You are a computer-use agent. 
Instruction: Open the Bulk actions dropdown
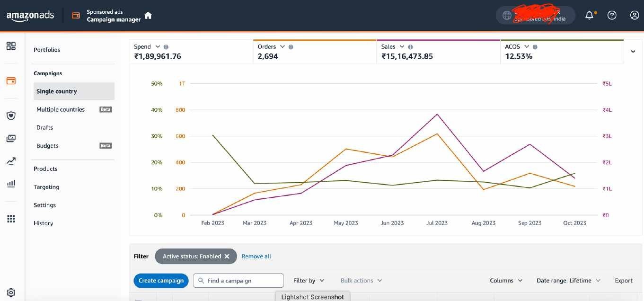coord(361,281)
